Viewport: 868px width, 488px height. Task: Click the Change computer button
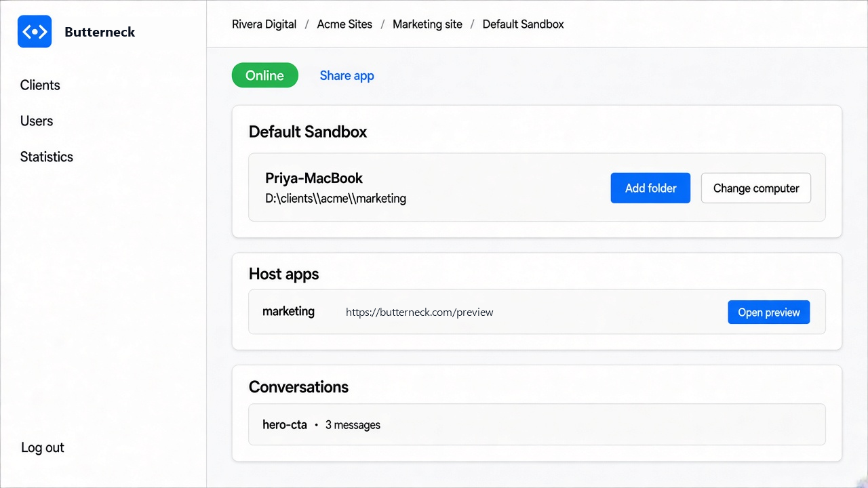(x=756, y=188)
